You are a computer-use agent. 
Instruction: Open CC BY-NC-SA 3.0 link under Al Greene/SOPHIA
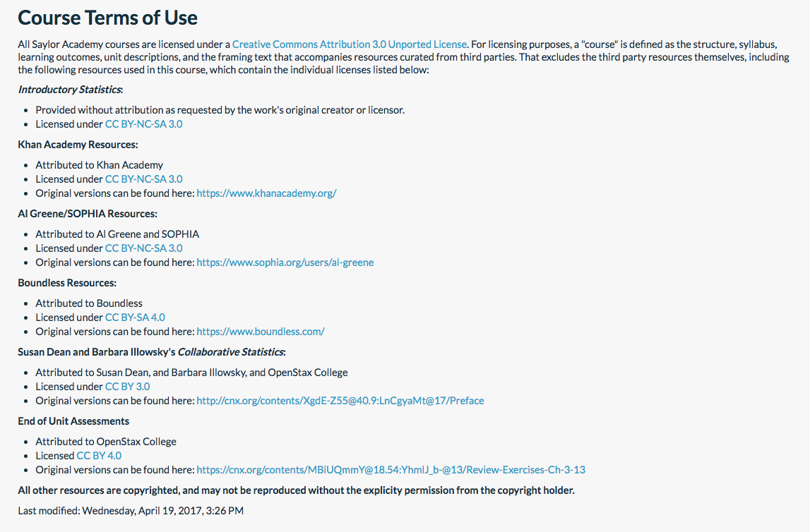coord(143,248)
